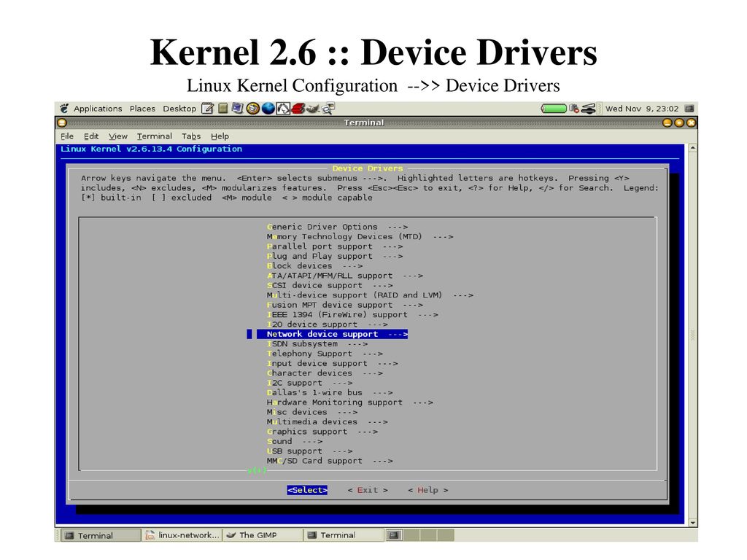This screenshot has height=560, width=747.
Task: Select MMC/SD Card support entry
Action: [330, 461]
